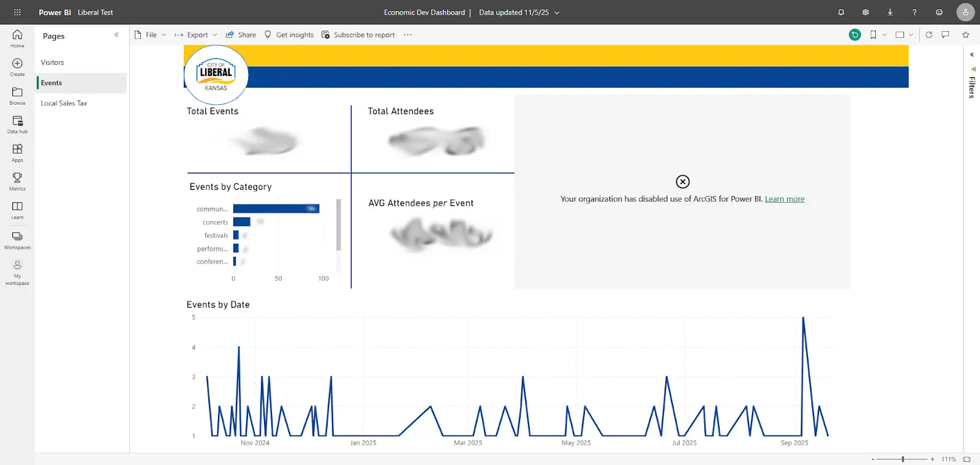Image resolution: width=980 pixels, height=465 pixels.
Task: Open the View dropdown chevron
Action: (x=911, y=35)
